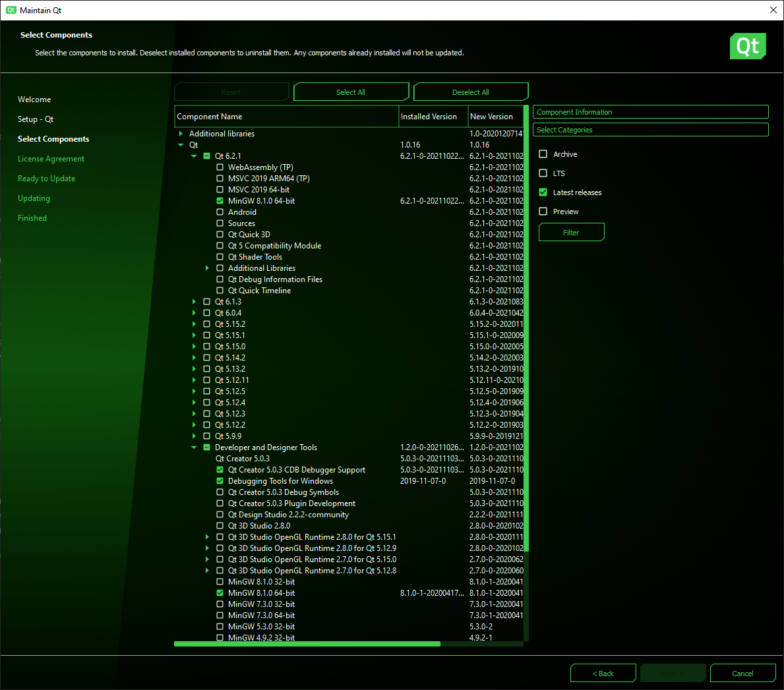Disable the Latest releases checkbox
Screen dimensions: 784x690
coord(543,192)
